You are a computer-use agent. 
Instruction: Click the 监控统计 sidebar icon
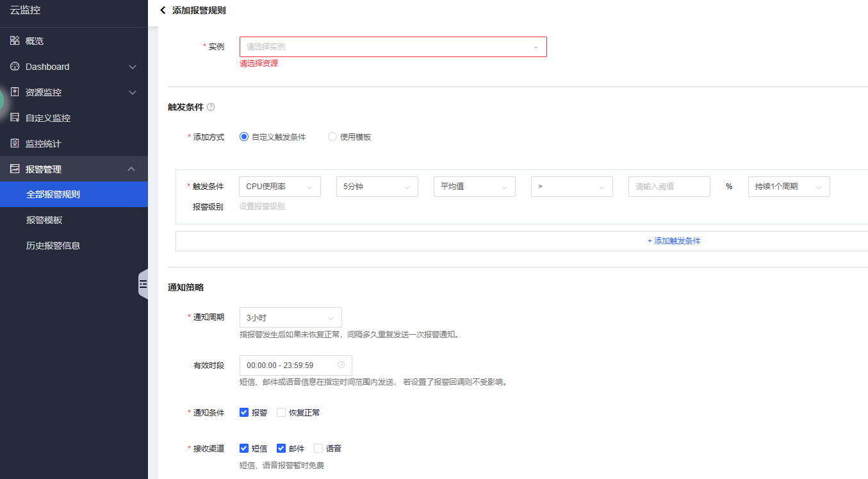pos(15,144)
